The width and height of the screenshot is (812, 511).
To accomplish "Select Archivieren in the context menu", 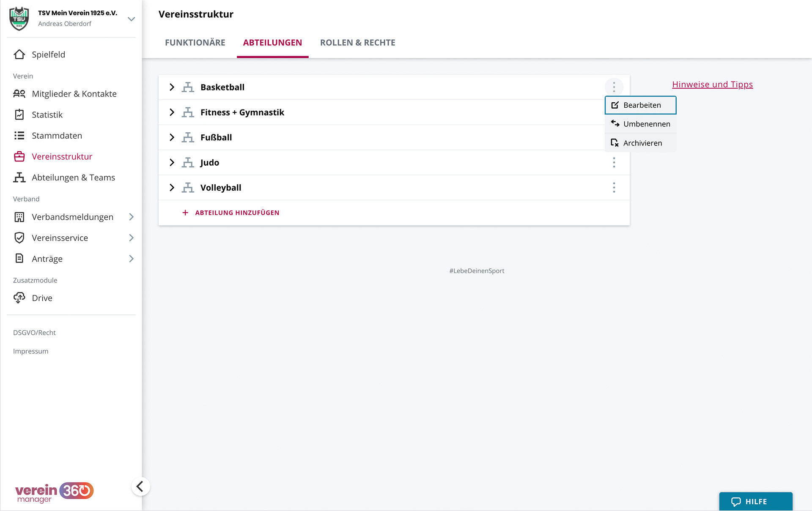I will (641, 143).
